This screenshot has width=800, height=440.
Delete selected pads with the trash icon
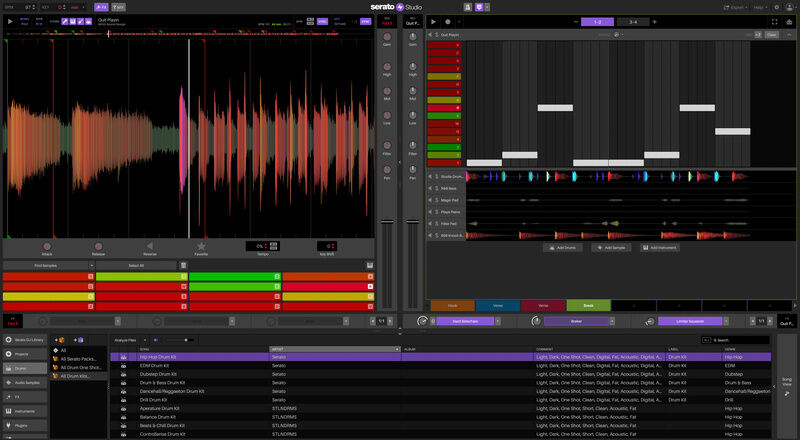(x=184, y=265)
